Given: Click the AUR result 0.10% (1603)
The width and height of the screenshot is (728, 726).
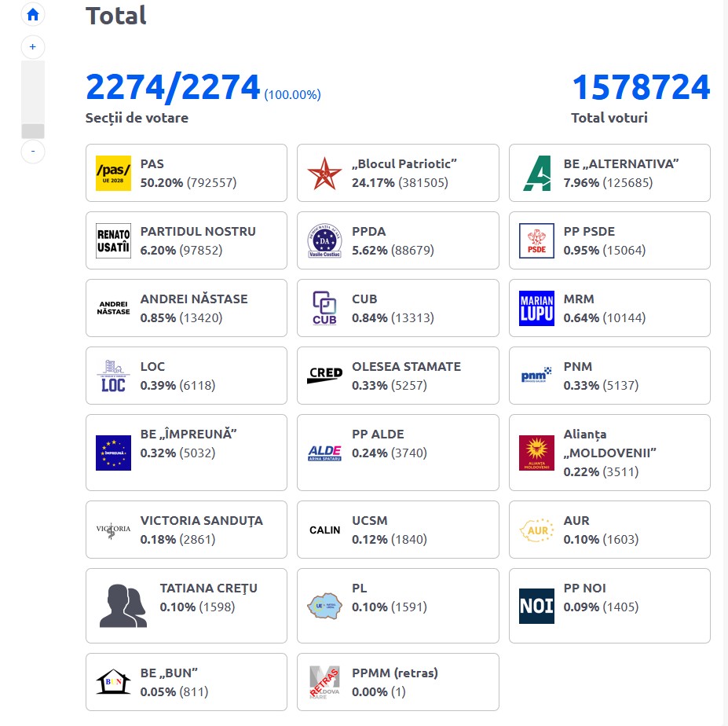Looking at the screenshot, I should 602,539.
